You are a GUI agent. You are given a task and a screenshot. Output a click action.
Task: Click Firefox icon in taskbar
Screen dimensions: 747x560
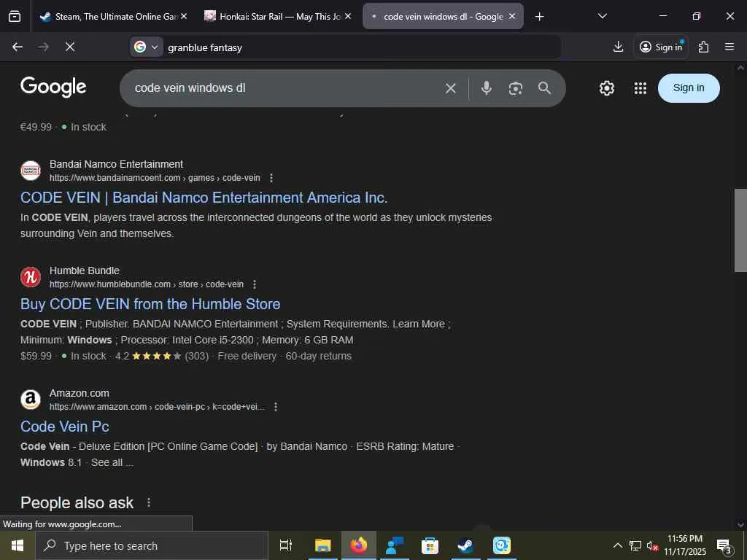[x=359, y=545]
